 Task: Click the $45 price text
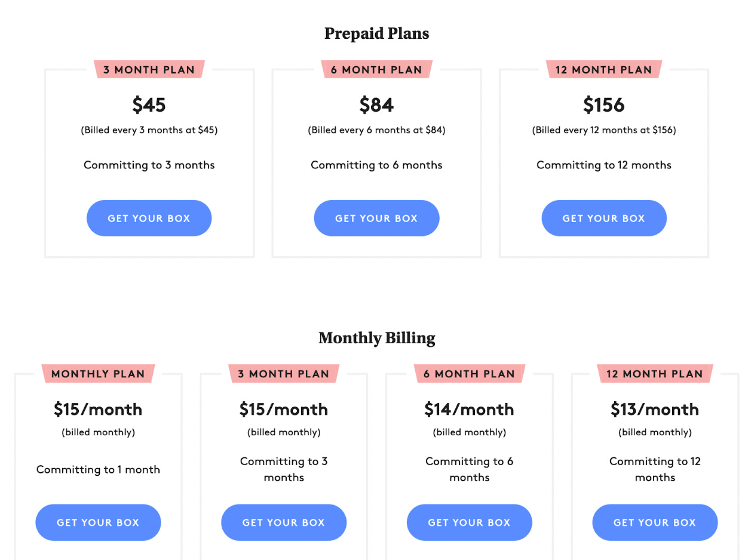tap(149, 105)
